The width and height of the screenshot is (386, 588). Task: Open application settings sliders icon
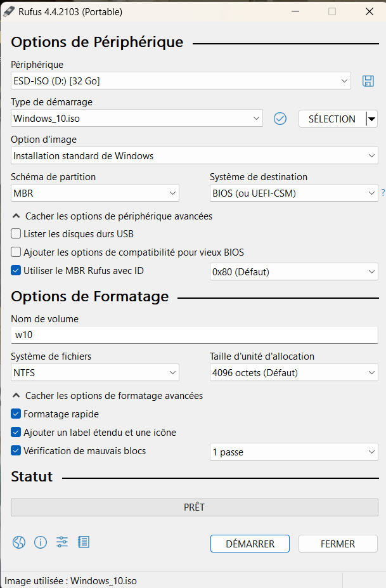61,542
